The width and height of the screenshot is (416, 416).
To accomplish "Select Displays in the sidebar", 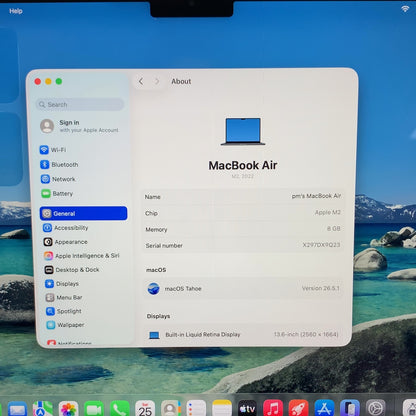I will pyautogui.click(x=62, y=284).
